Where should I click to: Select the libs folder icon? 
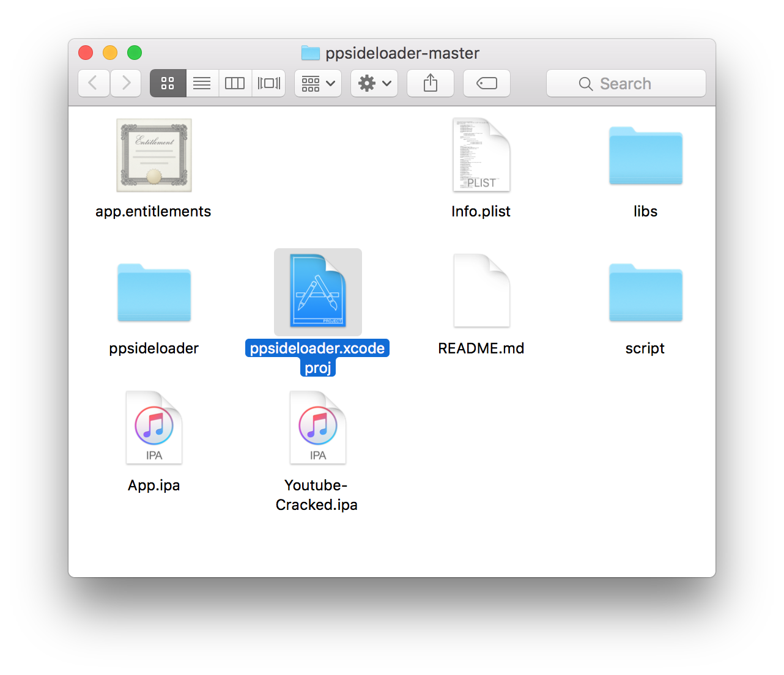tap(646, 156)
